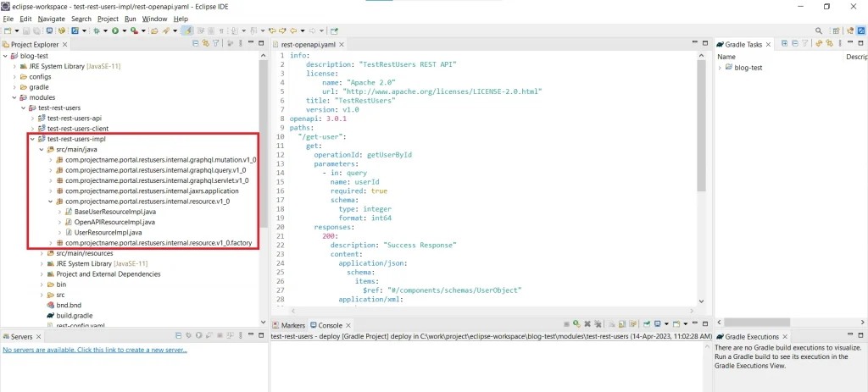Click the Open Perspective icon

836,31
